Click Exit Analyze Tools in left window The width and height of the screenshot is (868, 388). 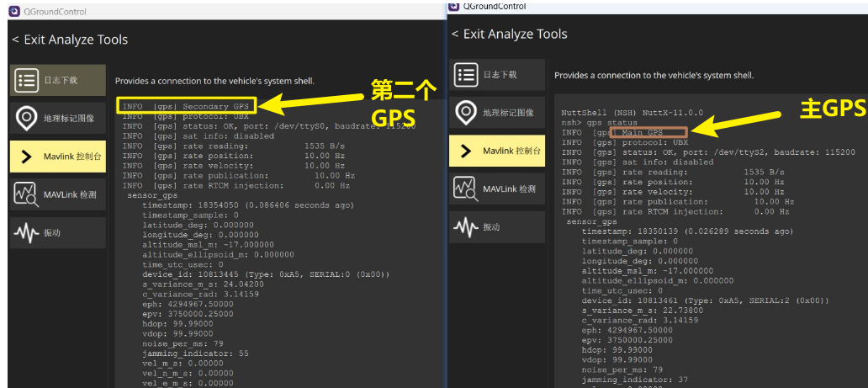click(71, 40)
